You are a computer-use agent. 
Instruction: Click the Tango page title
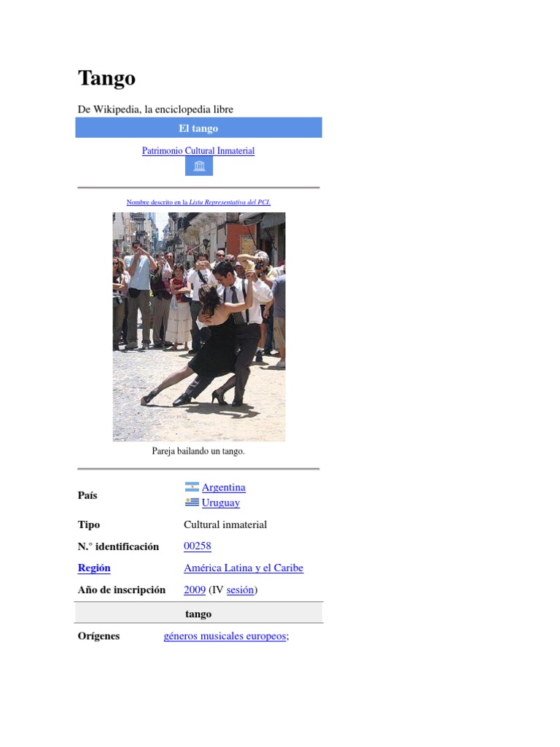pyautogui.click(x=106, y=79)
